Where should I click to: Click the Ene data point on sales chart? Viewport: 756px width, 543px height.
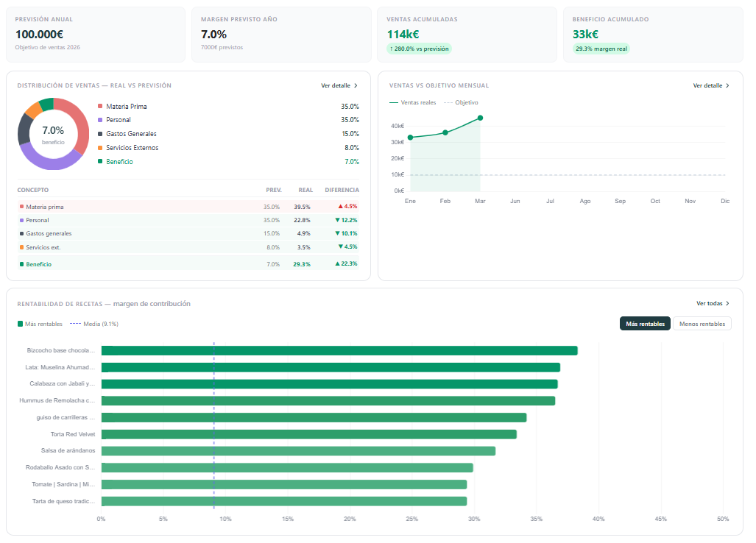click(x=410, y=138)
